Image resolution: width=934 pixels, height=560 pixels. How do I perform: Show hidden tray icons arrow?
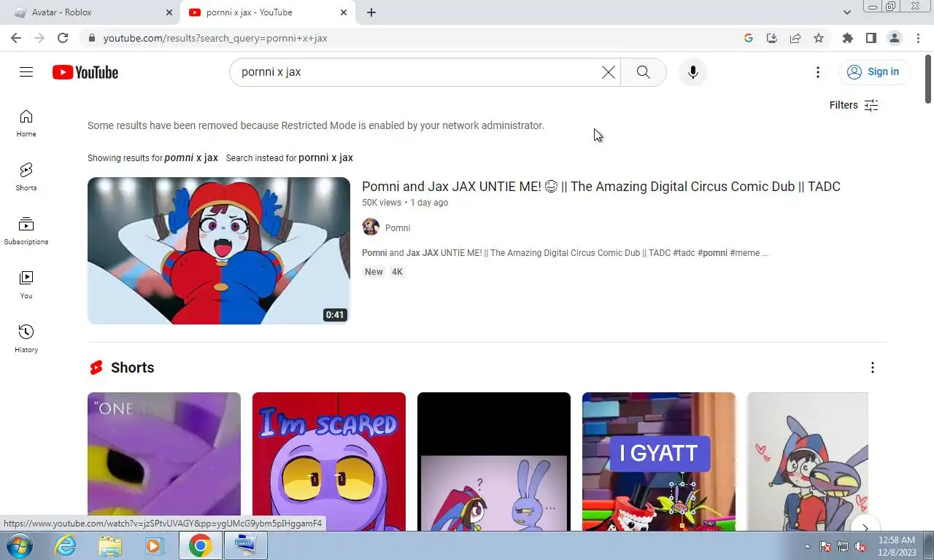(807, 546)
